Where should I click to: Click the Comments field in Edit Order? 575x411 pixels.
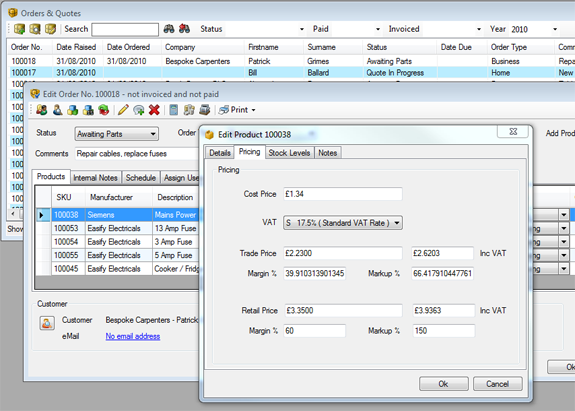pyautogui.click(x=136, y=154)
